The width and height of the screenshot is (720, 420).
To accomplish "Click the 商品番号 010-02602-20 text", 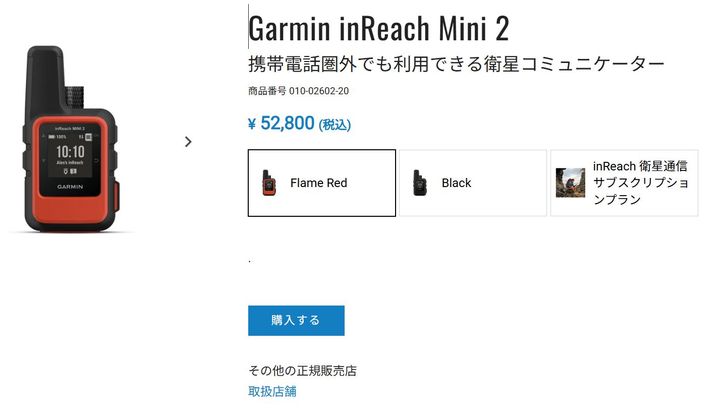I will (x=298, y=92).
